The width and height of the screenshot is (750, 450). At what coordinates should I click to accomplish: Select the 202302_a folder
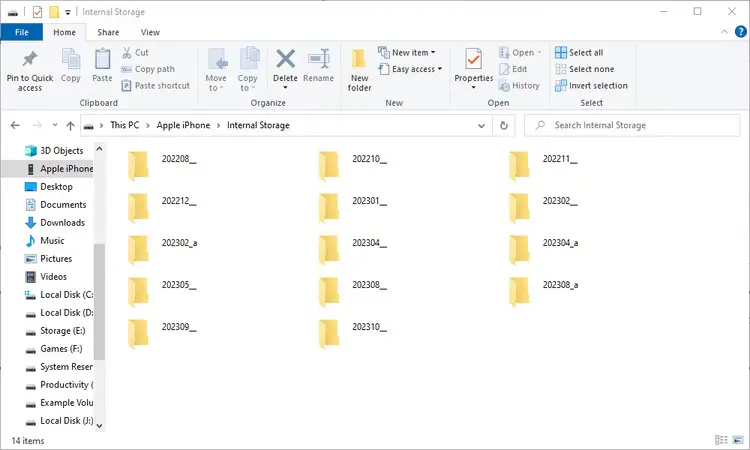[163, 250]
